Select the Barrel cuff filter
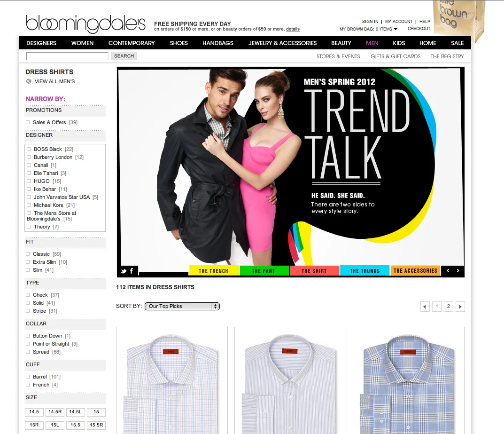Image resolution: width=504 pixels, height=434 pixels. [x=28, y=377]
